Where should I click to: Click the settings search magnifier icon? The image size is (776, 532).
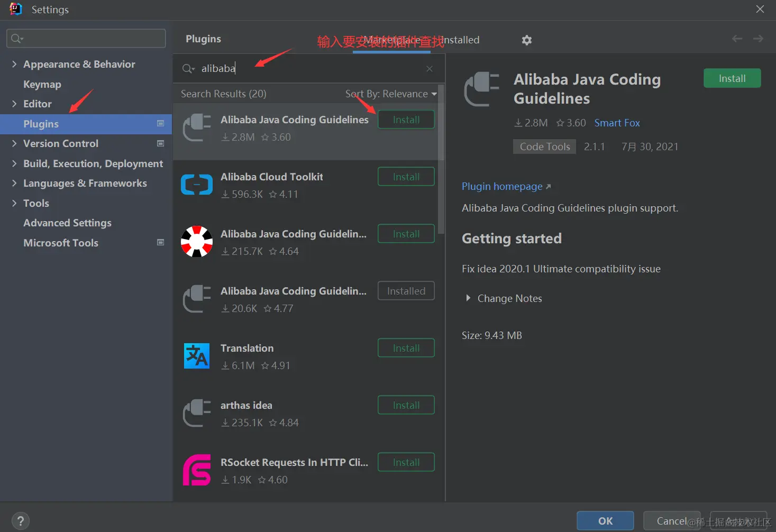pos(17,39)
